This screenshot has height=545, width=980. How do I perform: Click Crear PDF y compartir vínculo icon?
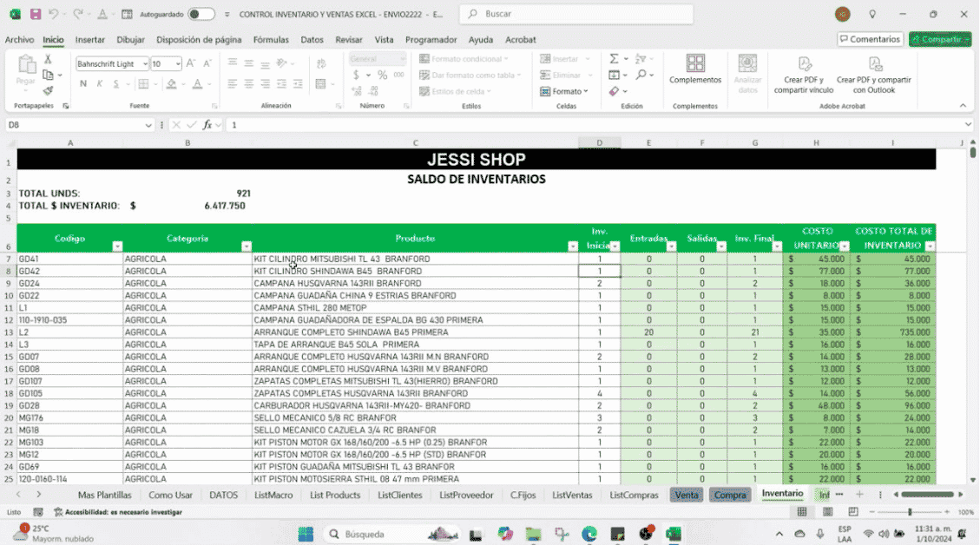click(804, 75)
